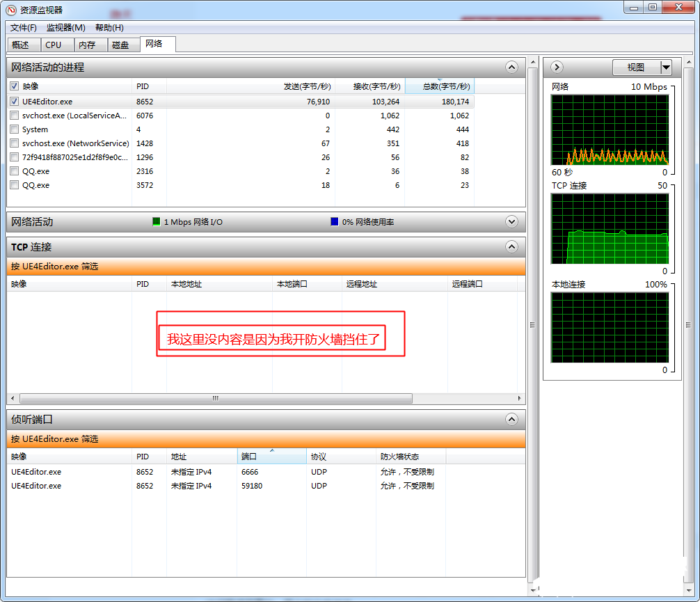The width and height of the screenshot is (700, 602).
Task: Click up arrow of main vertical scrollbar
Action: [x=532, y=62]
